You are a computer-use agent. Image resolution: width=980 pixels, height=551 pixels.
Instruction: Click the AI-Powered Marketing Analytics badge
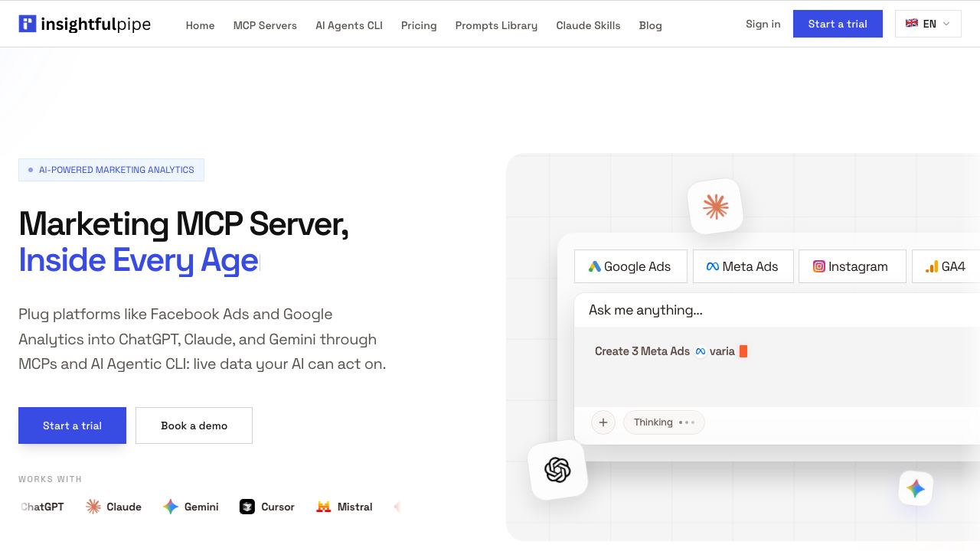click(x=111, y=170)
